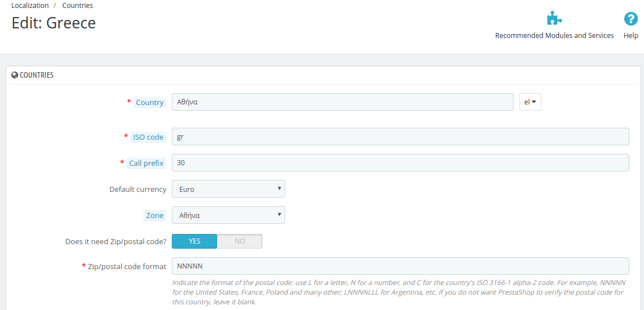This screenshot has width=644, height=310.
Task: Set Zip/postal code requirement to YES
Action: tap(194, 241)
